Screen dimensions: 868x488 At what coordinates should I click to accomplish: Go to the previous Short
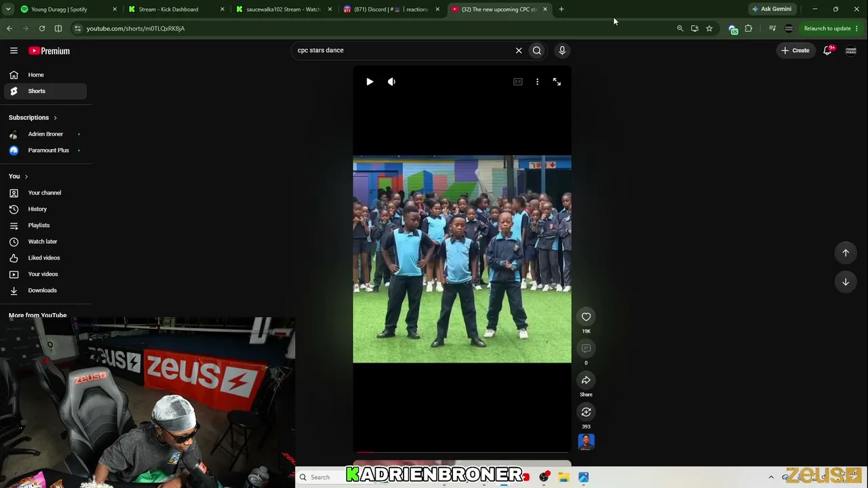coord(846,253)
